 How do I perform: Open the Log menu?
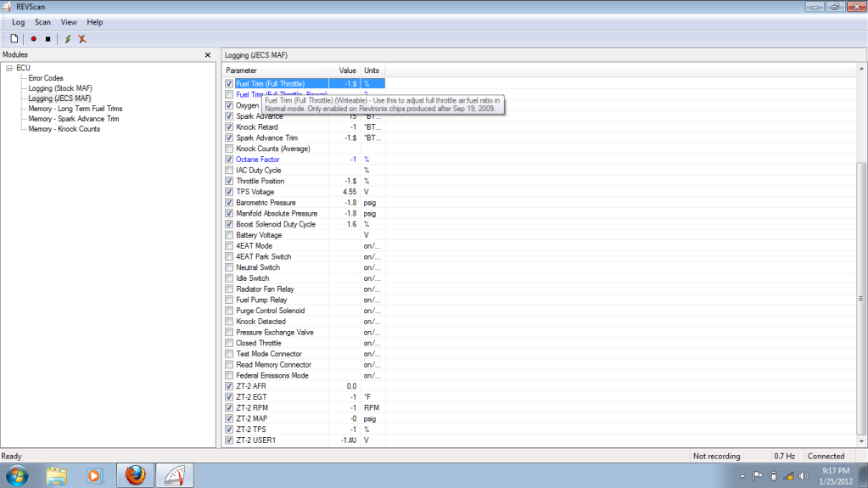[x=19, y=22]
